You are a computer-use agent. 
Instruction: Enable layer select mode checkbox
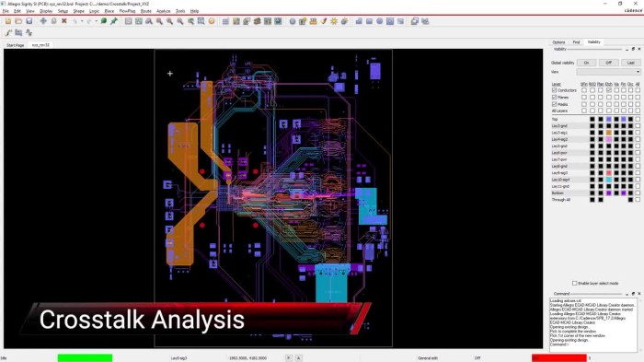(x=575, y=283)
